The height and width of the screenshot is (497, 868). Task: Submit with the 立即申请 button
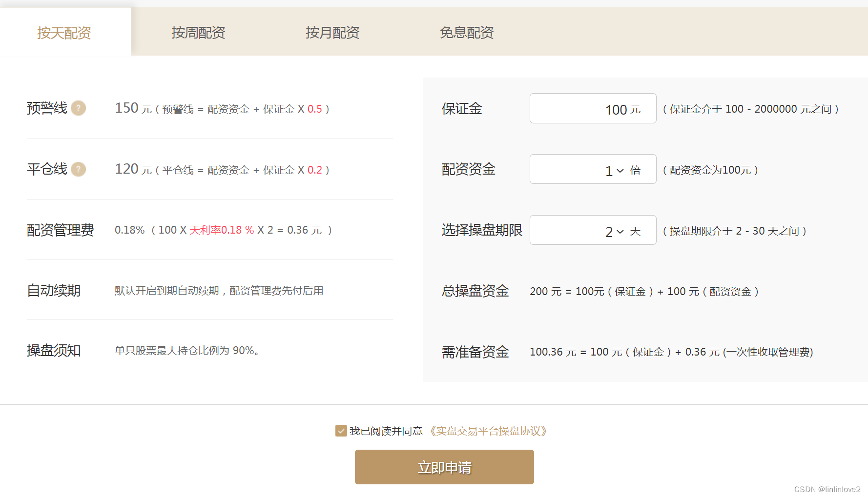[444, 467]
